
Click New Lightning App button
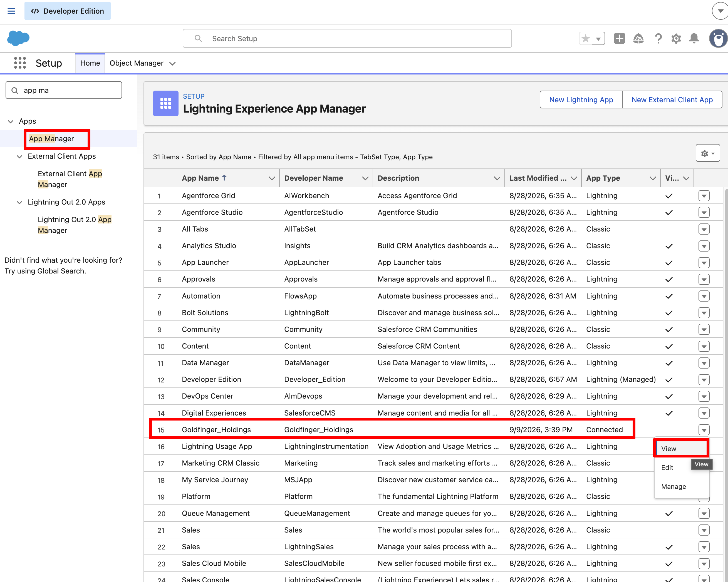[x=581, y=100]
